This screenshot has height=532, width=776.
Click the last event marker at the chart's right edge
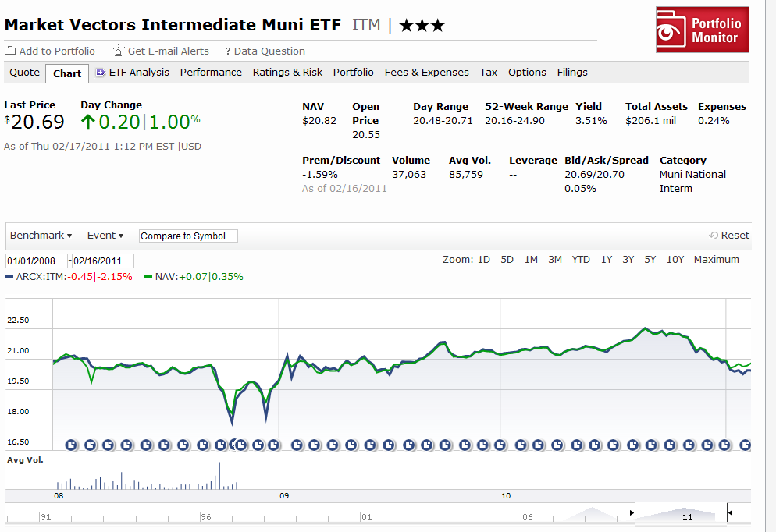point(746,445)
